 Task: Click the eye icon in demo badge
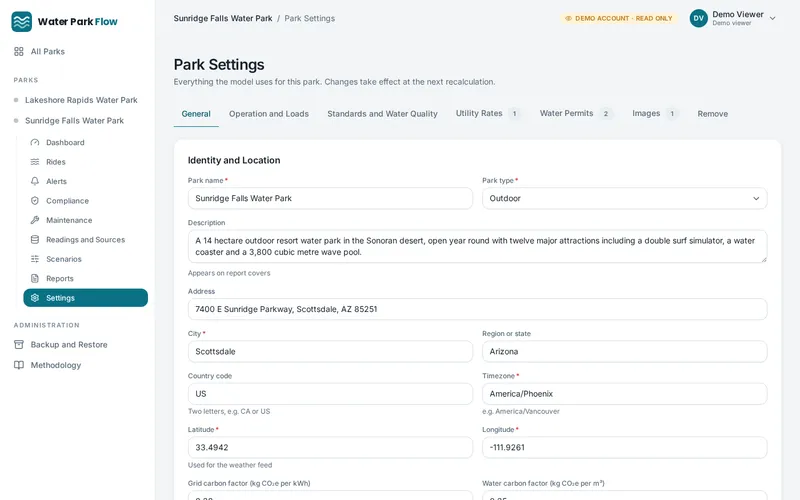click(x=568, y=18)
